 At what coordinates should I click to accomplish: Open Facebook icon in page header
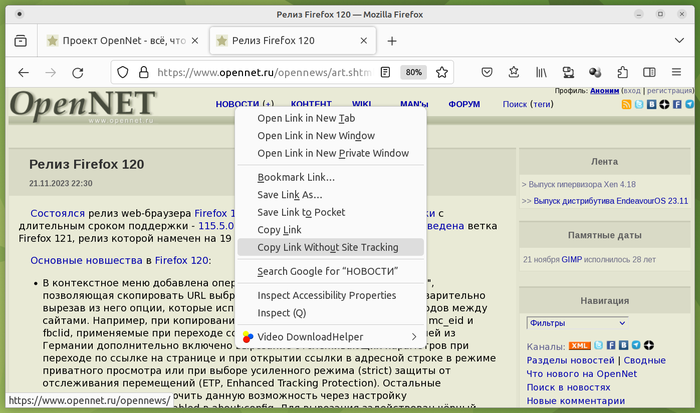[x=677, y=104]
